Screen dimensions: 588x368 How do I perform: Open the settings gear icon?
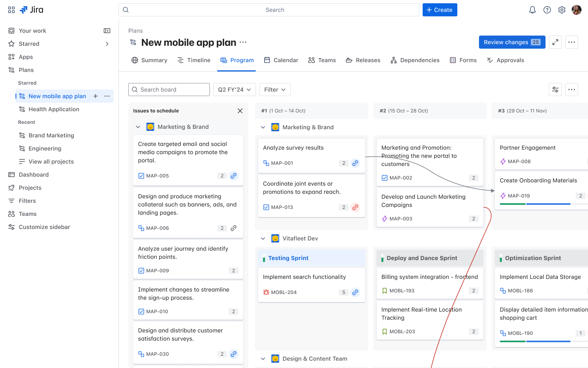pyautogui.click(x=561, y=10)
